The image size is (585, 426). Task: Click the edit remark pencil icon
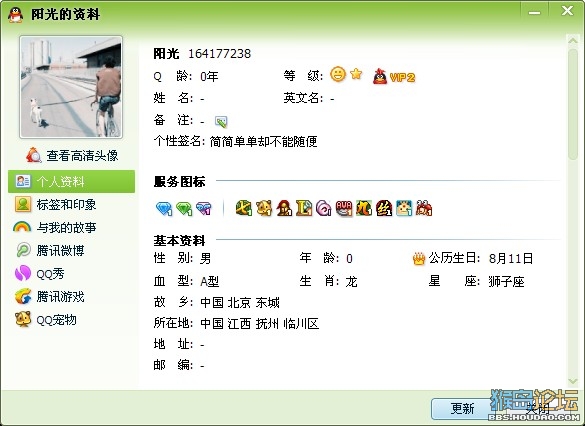click(221, 121)
